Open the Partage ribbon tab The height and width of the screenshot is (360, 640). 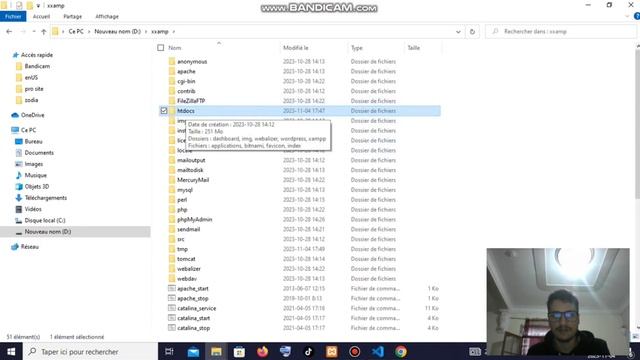point(73,16)
